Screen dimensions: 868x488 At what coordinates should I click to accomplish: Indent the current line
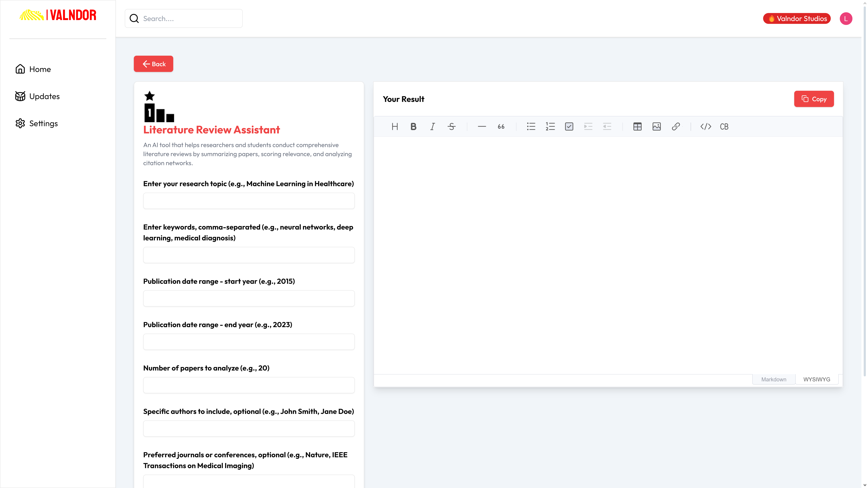coord(588,127)
